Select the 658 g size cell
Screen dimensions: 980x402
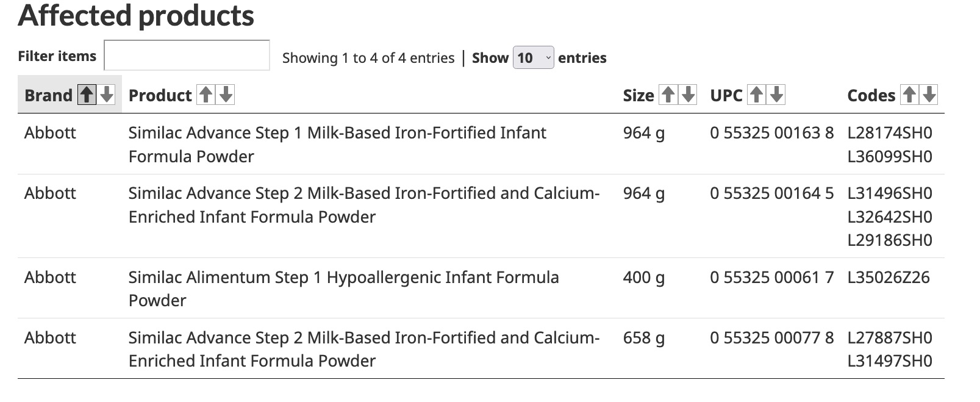(x=643, y=337)
